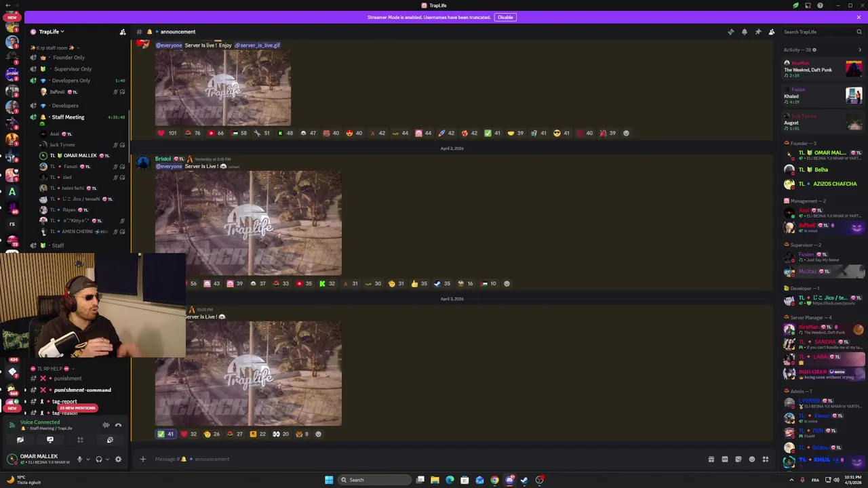Deafen audio with the headphones icon
868x488 pixels.
coord(99,460)
